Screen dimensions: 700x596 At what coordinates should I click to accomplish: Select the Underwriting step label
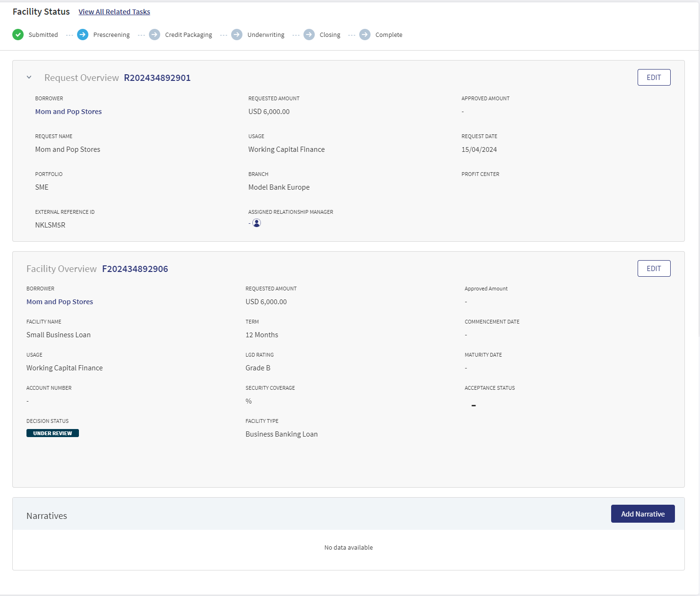266,35
